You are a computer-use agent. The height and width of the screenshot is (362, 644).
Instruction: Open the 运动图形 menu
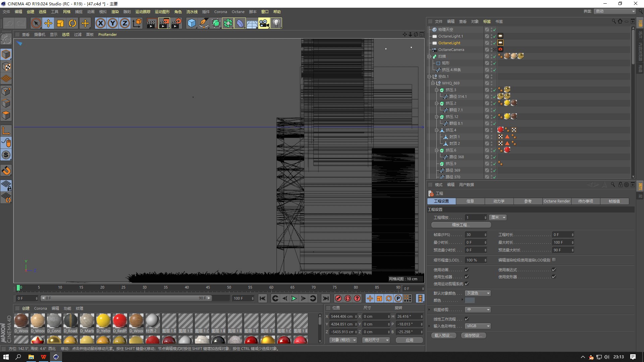click(x=162, y=12)
